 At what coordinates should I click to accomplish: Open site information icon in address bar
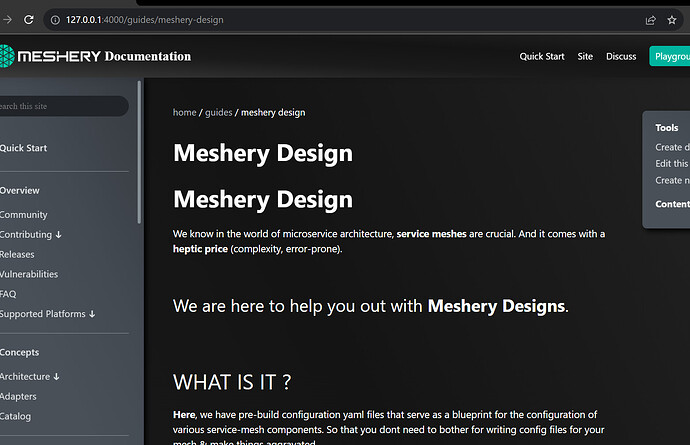point(55,20)
